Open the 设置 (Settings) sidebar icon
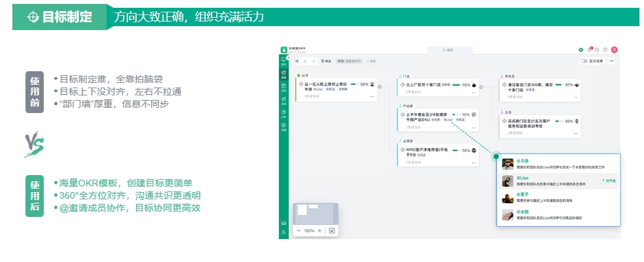This screenshot has width=644, height=262. [x=283, y=126]
